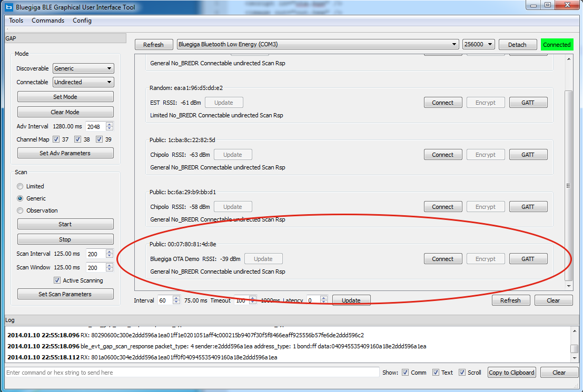Click the top Refresh button beside COM port
Screen dimensions: 583x392
154,45
